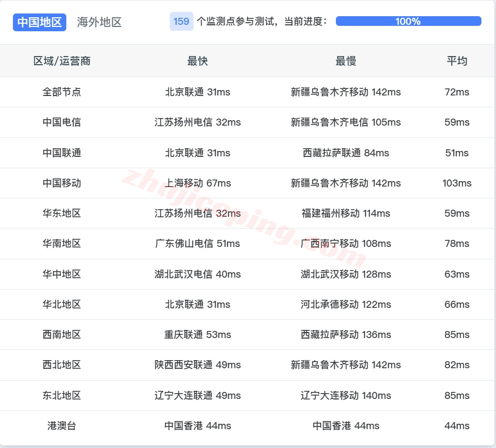
Task: Click the 100% progress bar
Action: coord(408,22)
